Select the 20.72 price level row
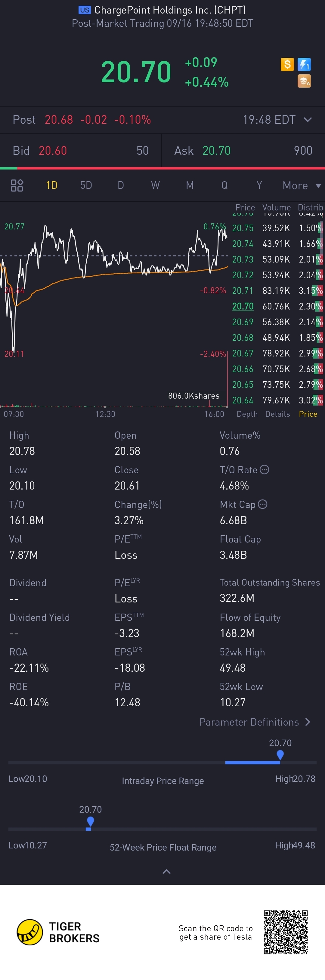 pos(277,275)
